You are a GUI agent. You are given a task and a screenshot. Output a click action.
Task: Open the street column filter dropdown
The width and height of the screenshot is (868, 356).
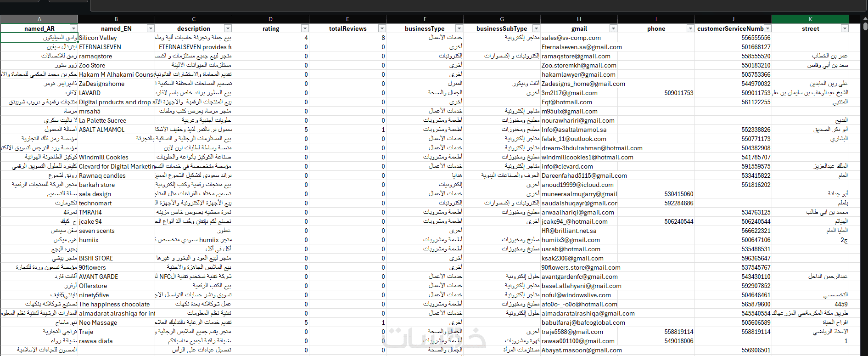pyautogui.click(x=845, y=28)
